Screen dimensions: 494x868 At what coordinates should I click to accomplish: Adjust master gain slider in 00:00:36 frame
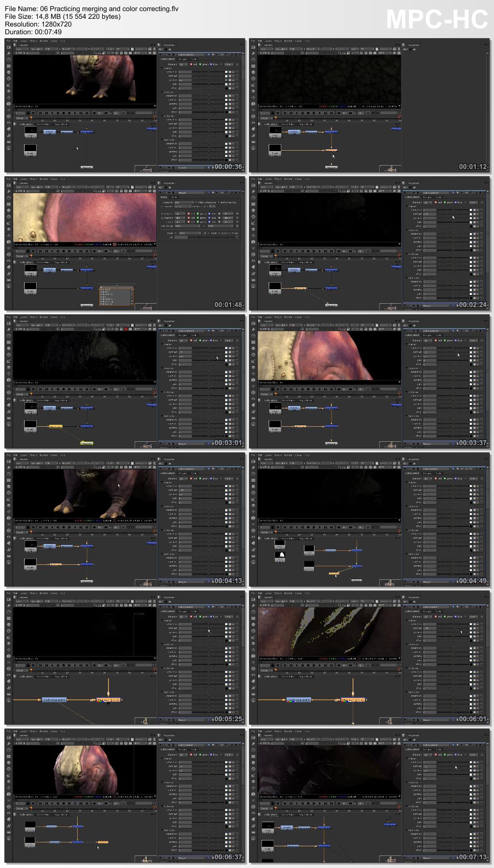point(208,84)
